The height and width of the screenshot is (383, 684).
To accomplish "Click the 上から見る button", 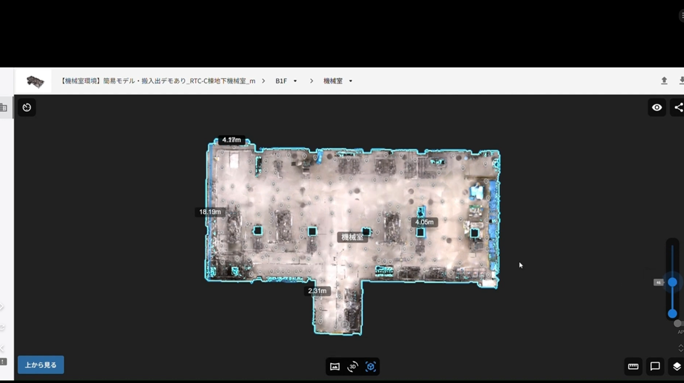I will click(x=41, y=365).
